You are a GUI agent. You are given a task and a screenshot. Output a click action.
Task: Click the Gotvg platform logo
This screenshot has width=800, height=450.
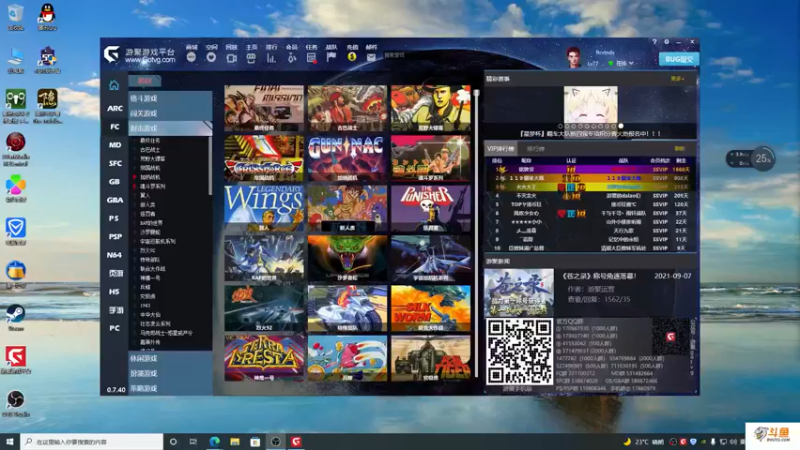(112, 55)
